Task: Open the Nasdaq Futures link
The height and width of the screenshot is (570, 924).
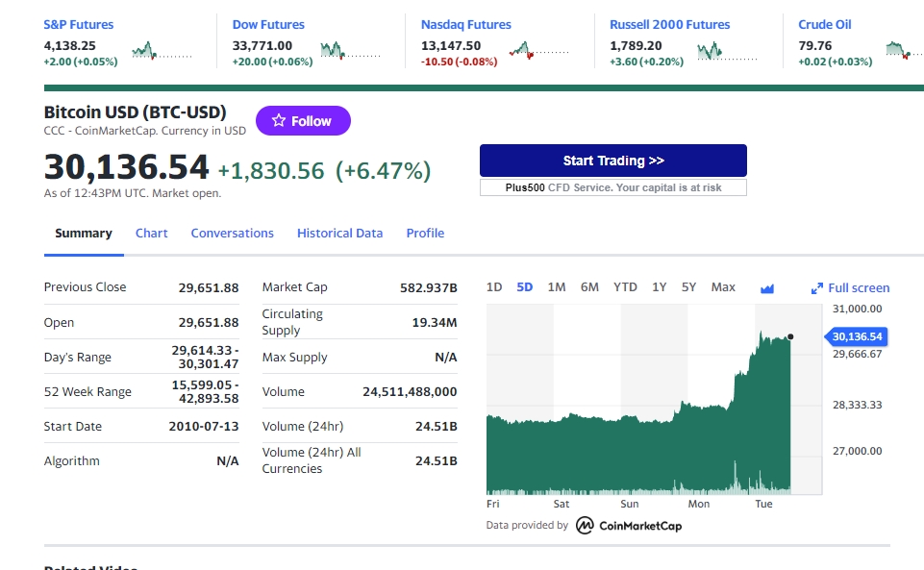Action: (x=466, y=25)
